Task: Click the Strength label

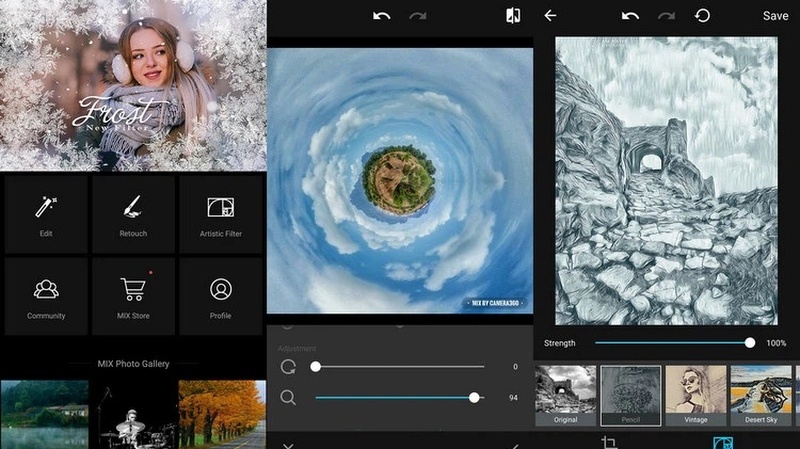Action: pos(560,343)
